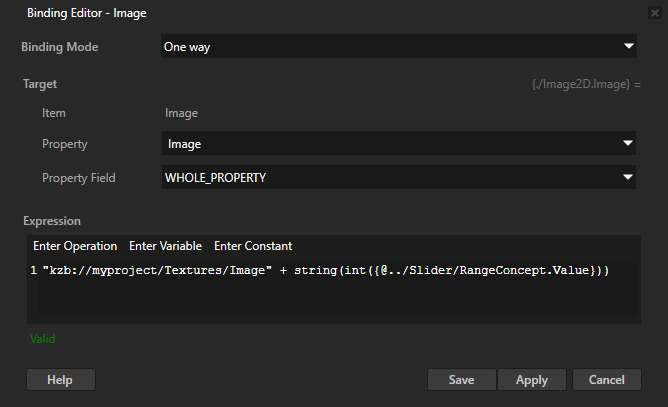Image resolution: width=668 pixels, height=407 pixels.
Task: Apply the binding changes
Action: click(531, 380)
